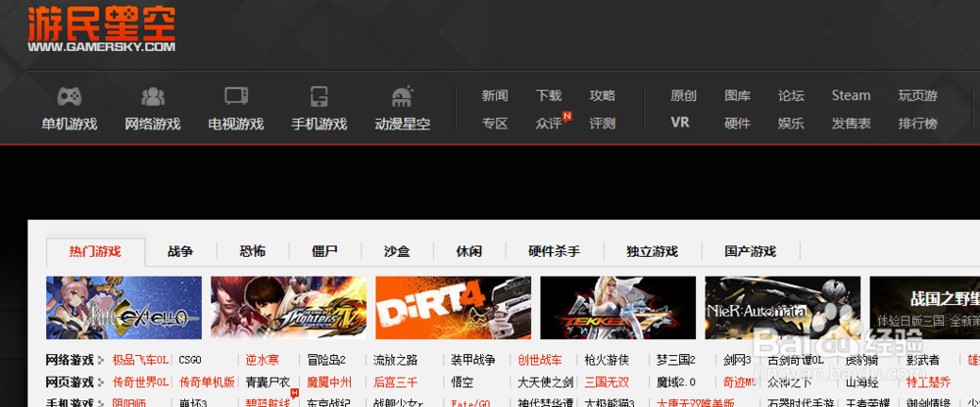Open the DiRT 4 game thumbnail
980x407 pixels.
453,308
